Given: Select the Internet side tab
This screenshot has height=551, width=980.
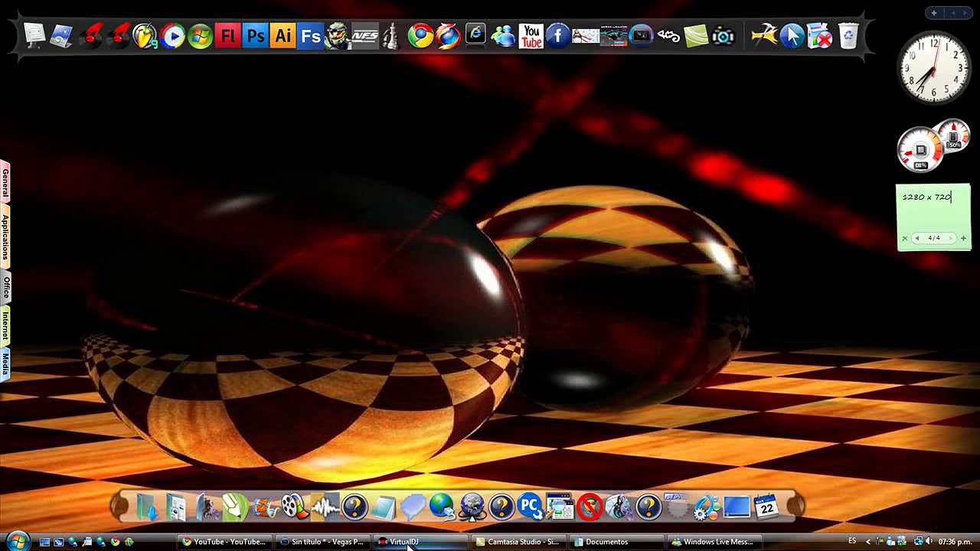Looking at the screenshot, I should (x=5, y=326).
